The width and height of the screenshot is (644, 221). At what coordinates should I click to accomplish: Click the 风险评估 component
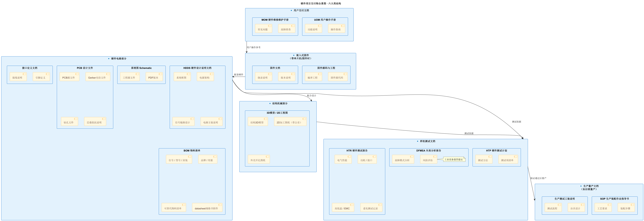[428, 159]
